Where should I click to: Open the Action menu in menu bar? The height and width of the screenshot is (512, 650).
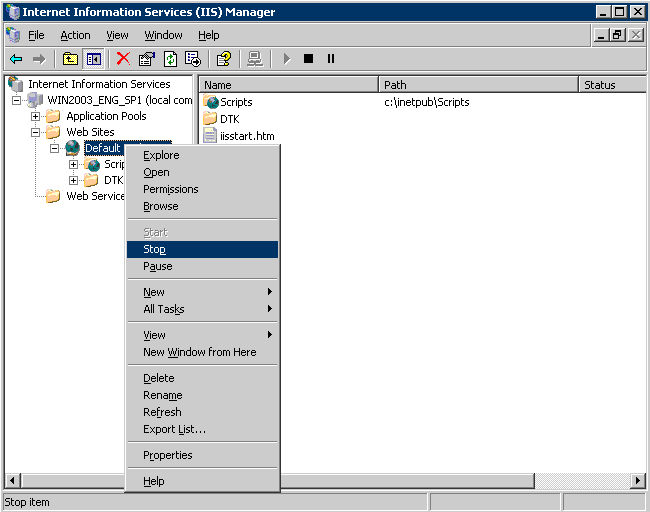pos(75,35)
